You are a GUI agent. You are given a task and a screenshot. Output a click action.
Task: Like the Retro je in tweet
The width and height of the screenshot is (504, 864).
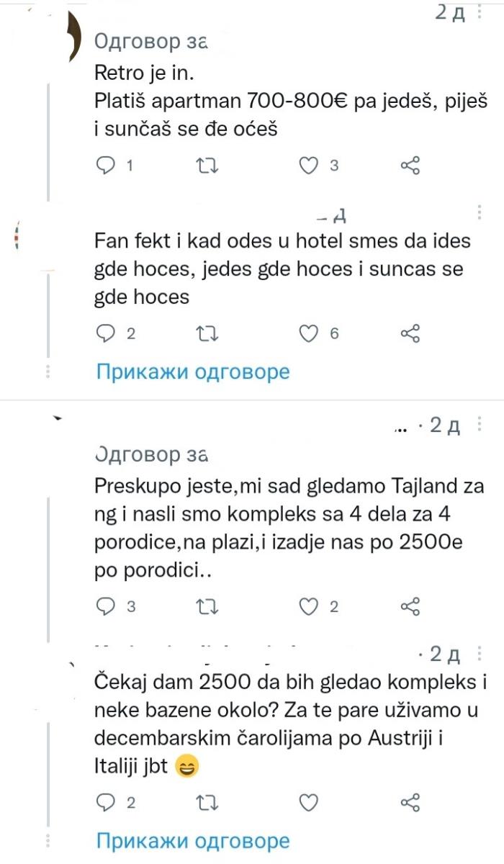click(x=310, y=165)
